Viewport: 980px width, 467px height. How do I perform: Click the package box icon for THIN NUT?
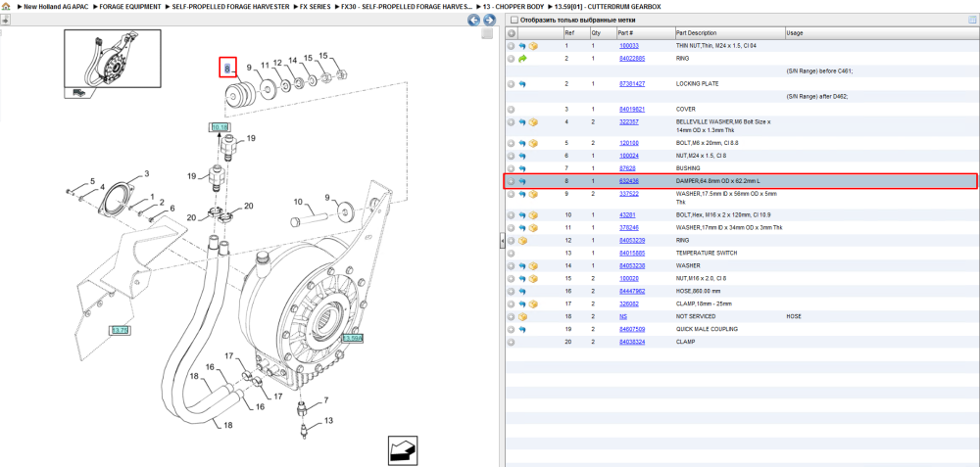tap(534, 46)
